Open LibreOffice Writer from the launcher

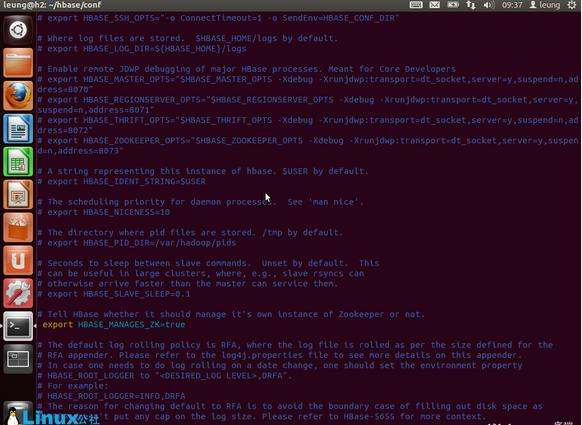(x=18, y=129)
